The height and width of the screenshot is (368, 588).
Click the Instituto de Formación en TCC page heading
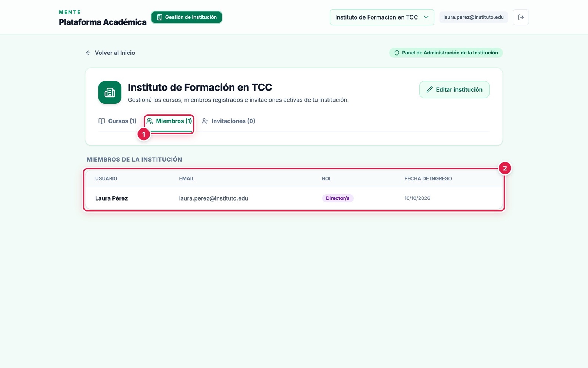coord(200,87)
